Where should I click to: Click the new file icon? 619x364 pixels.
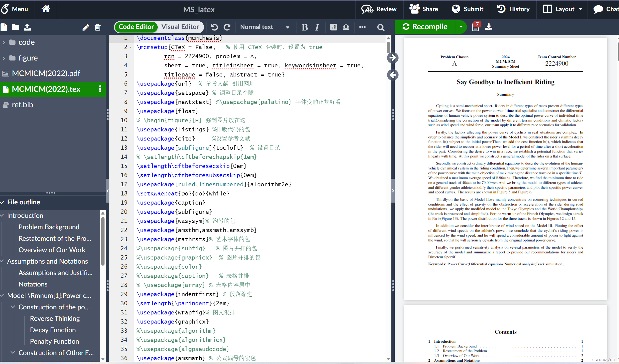point(4,27)
